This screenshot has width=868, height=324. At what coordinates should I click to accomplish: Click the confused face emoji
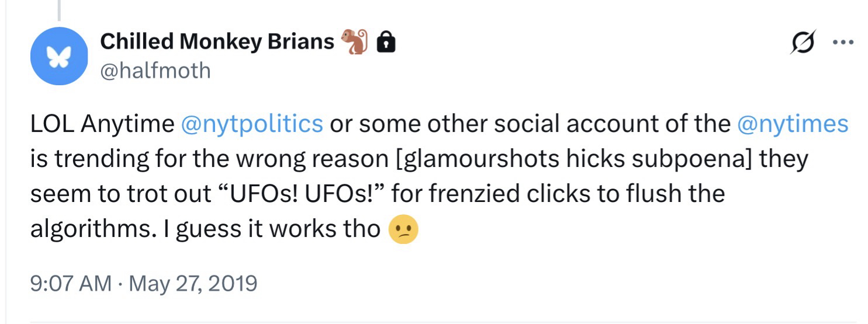(x=403, y=229)
